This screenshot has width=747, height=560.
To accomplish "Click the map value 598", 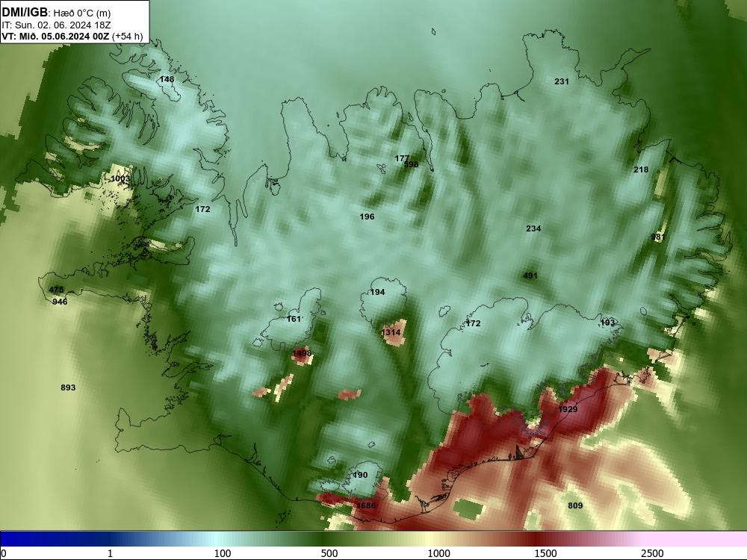I will (x=411, y=164).
